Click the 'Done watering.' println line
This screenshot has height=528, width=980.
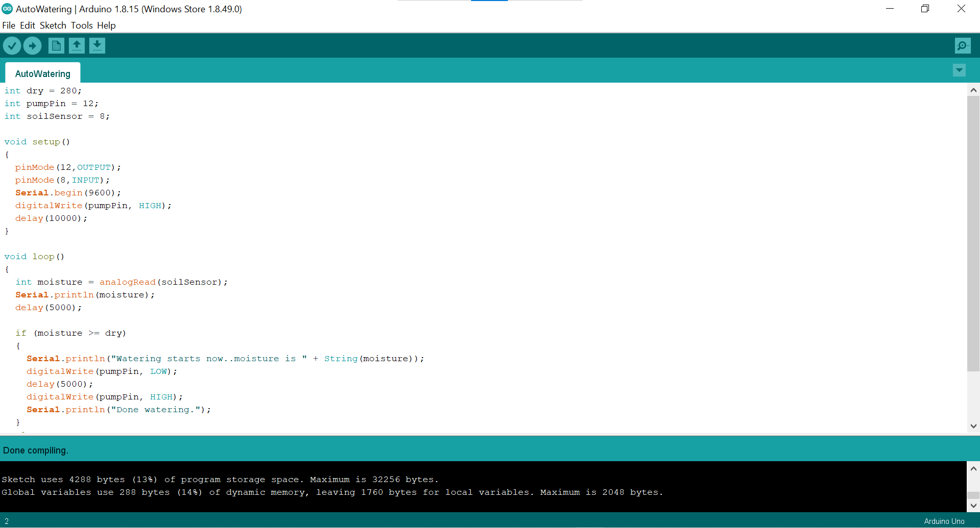[x=118, y=410]
